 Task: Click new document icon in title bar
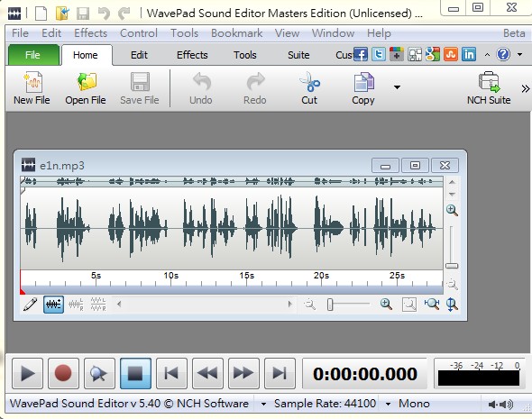(41, 14)
